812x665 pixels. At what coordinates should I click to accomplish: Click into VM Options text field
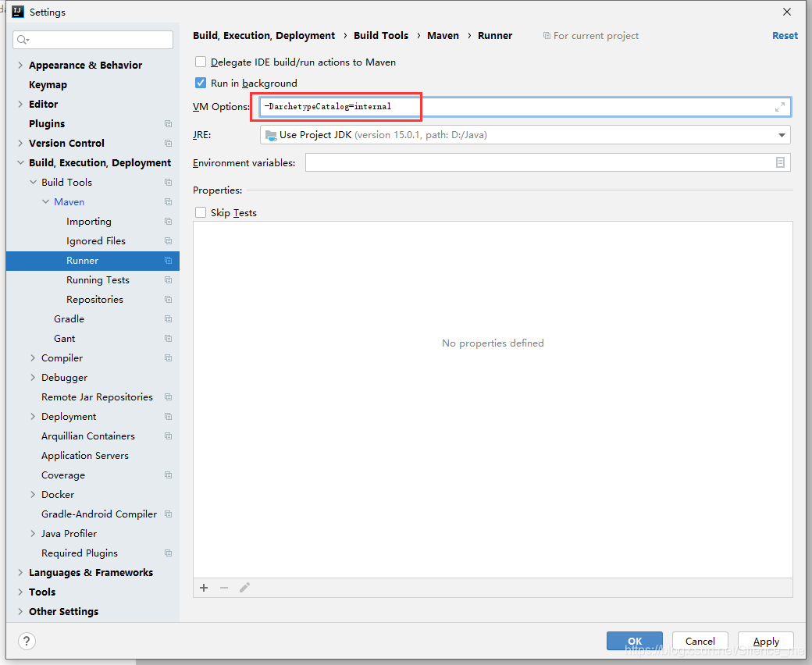tap(525, 107)
